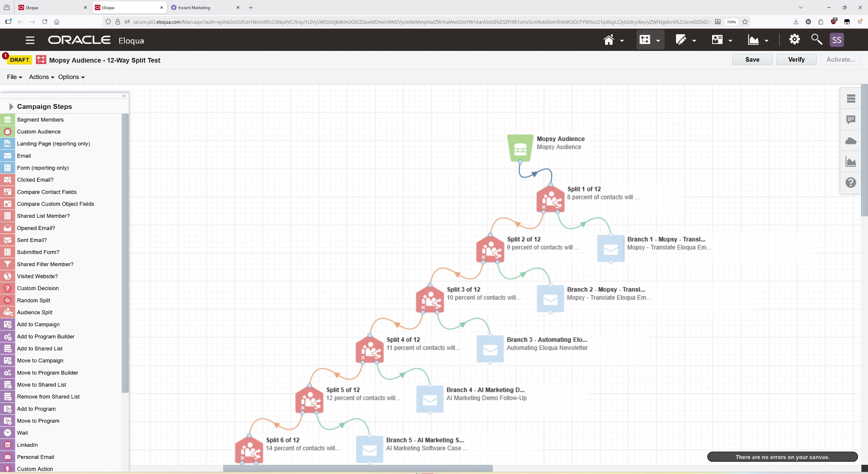The width and height of the screenshot is (868, 474).
Task: Open dropdown arrow next to Home icon
Action: tap(622, 41)
